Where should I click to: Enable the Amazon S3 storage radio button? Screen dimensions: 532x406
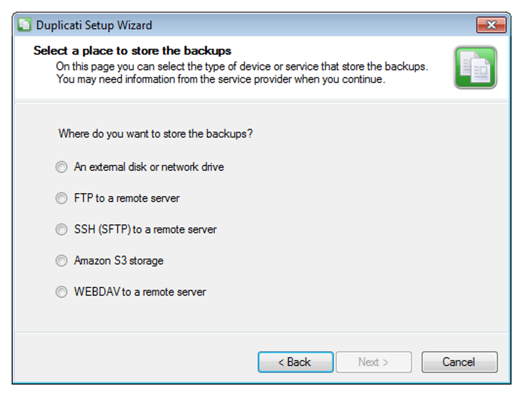coord(62,261)
